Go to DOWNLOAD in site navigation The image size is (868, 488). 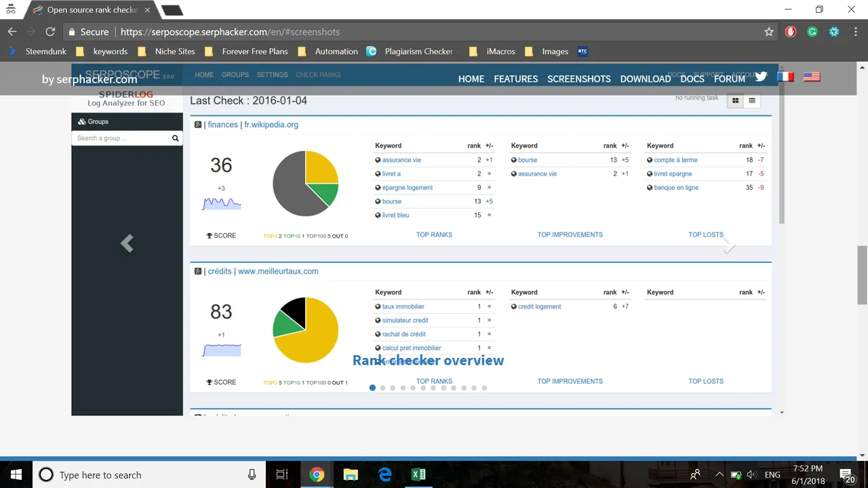(x=646, y=79)
